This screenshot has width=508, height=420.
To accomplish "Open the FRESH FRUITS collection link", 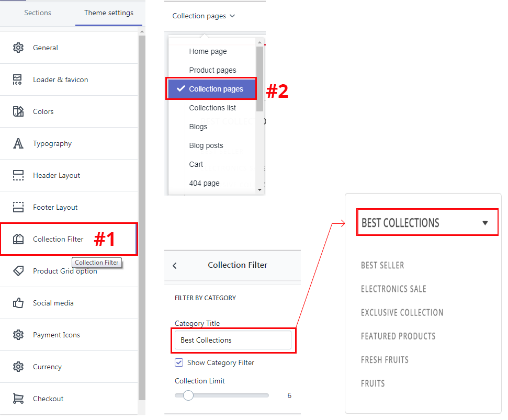I will tap(385, 360).
